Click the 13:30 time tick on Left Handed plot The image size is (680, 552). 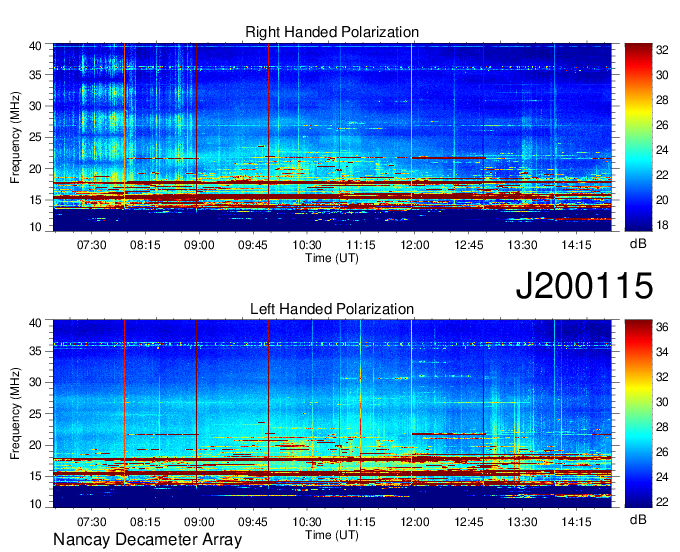pyautogui.click(x=523, y=522)
